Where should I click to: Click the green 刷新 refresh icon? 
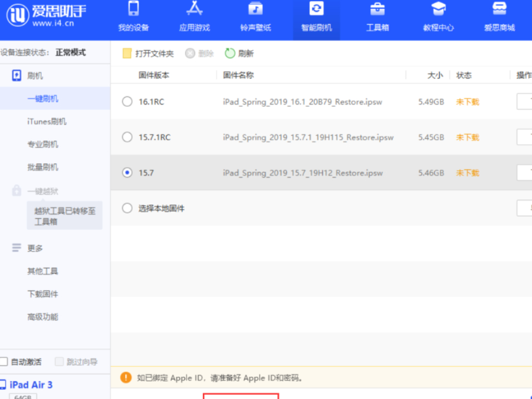point(230,53)
